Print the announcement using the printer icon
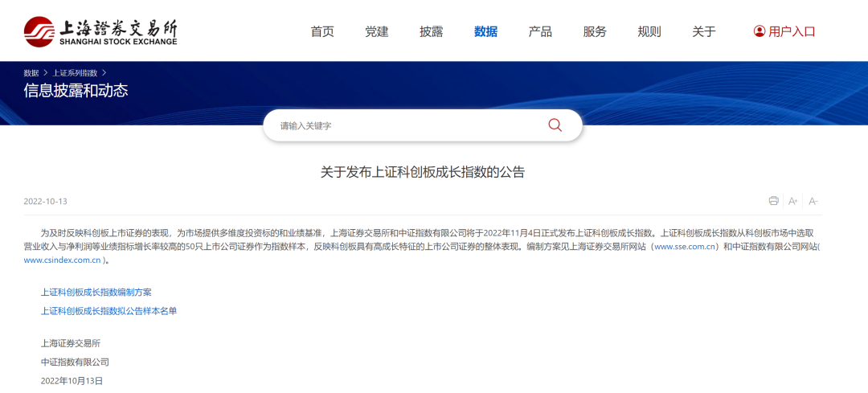868x393 pixels. click(773, 201)
